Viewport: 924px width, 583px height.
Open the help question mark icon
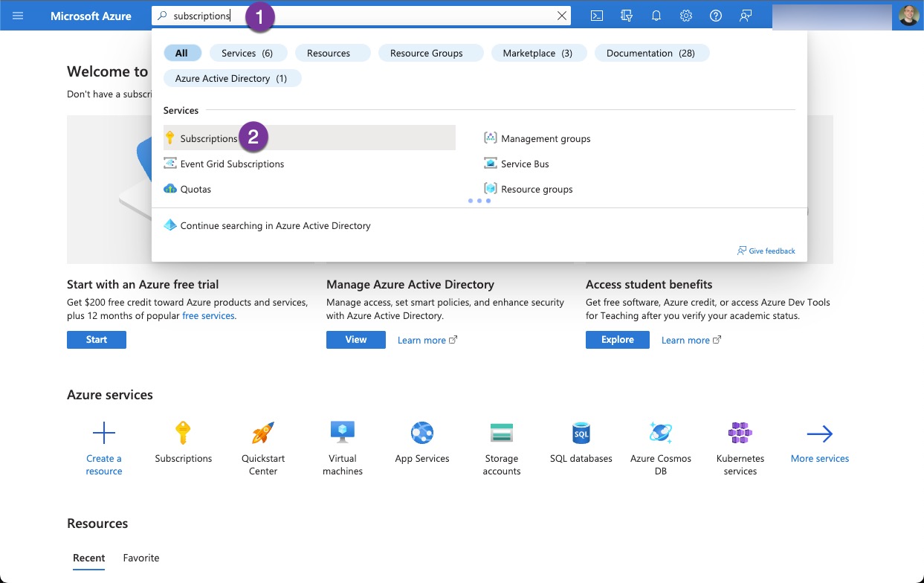715,15
